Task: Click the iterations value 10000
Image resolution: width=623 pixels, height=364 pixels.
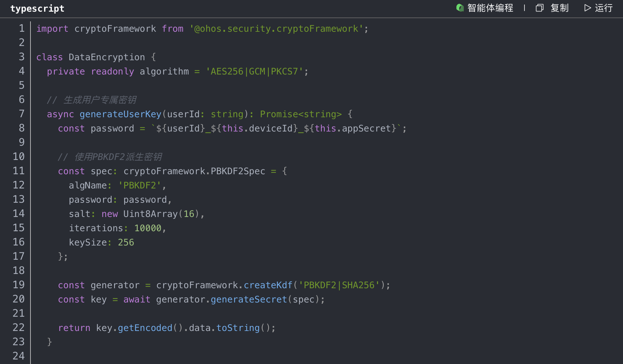Action: click(x=147, y=228)
